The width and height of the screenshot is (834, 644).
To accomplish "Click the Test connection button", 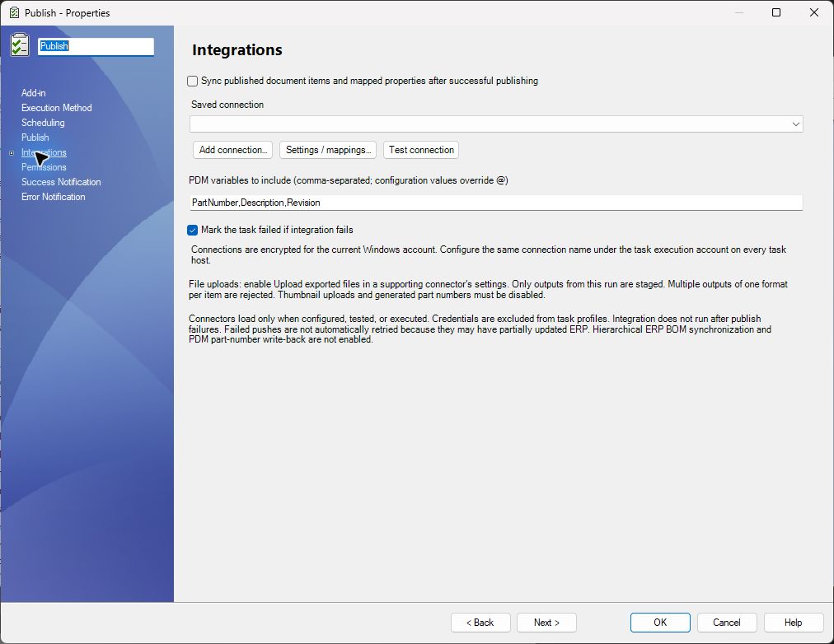I will pyautogui.click(x=421, y=150).
